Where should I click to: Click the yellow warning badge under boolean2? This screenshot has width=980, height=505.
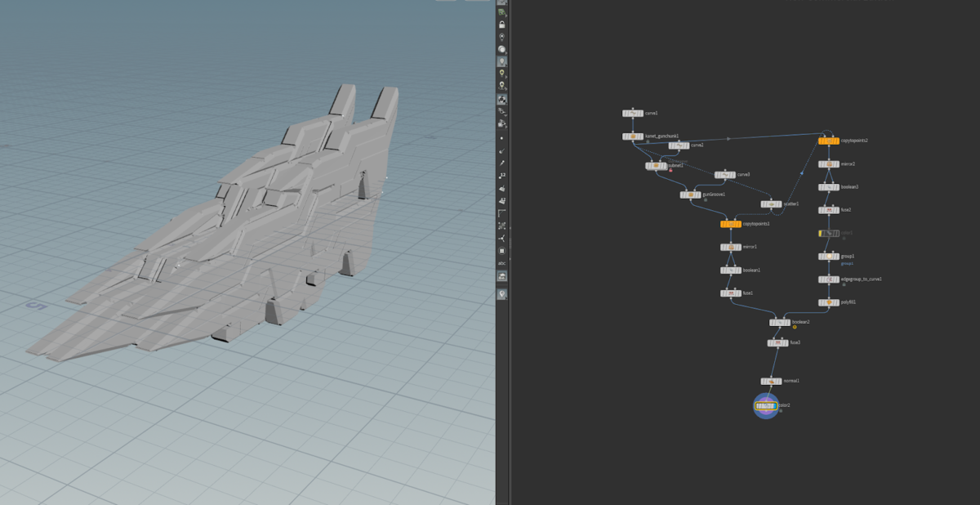point(795,328)
